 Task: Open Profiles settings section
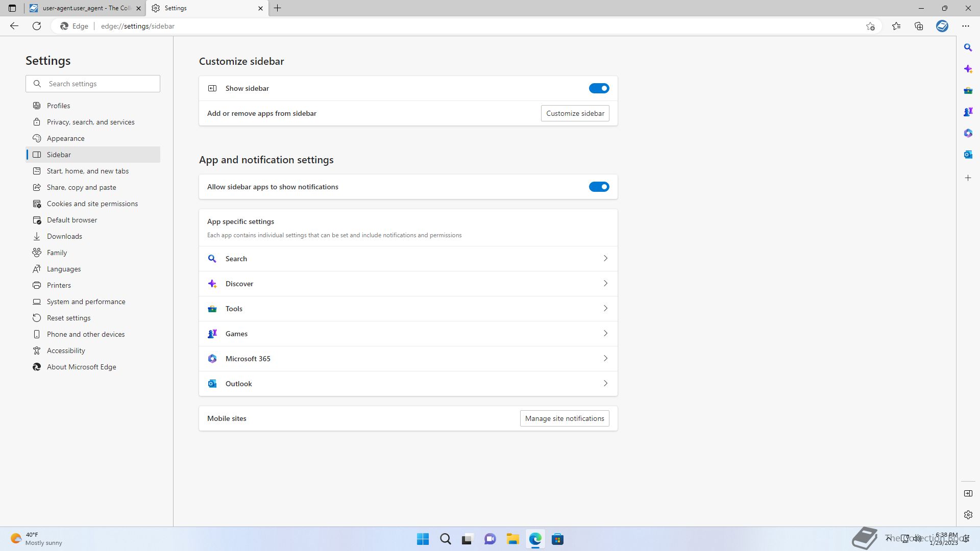click(93, 106)
